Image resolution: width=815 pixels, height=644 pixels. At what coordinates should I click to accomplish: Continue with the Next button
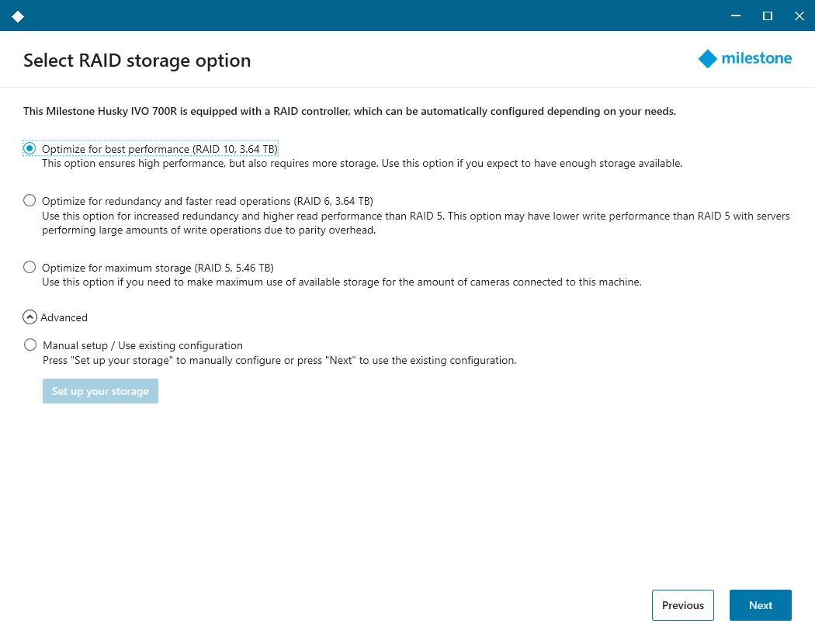[761, 605]
